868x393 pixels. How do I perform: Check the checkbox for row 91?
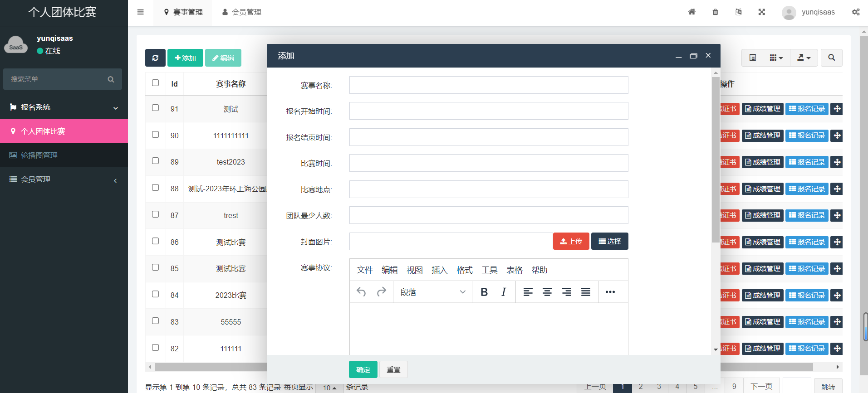[155, 108]
